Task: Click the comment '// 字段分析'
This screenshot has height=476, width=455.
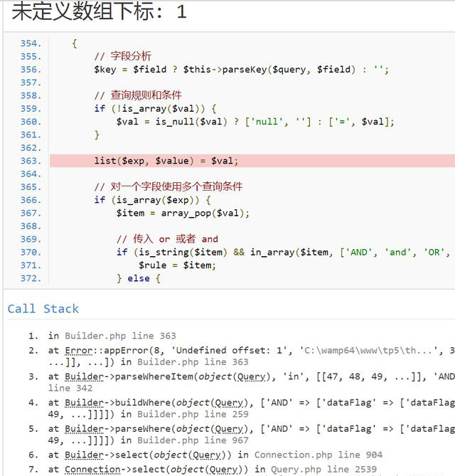Action: tap(122, 56)
